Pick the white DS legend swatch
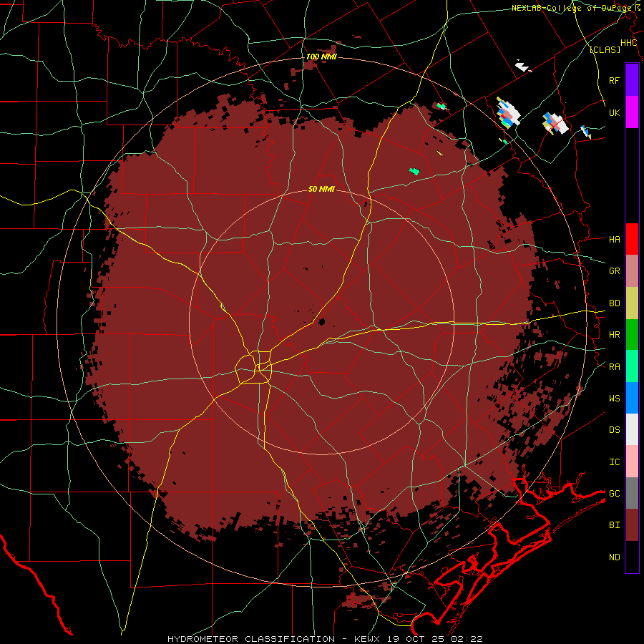The width and height of the screenshot is (644, 644). (x=632, y=429)
